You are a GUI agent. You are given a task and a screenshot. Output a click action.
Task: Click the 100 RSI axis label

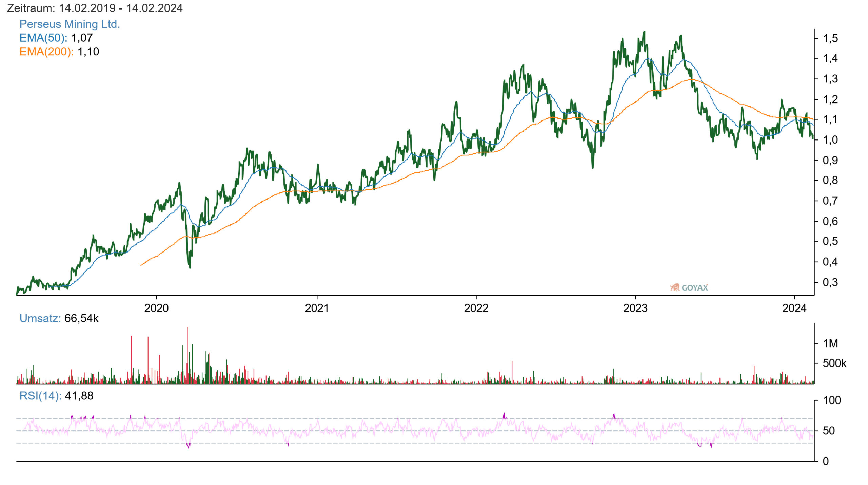[832, 400]
